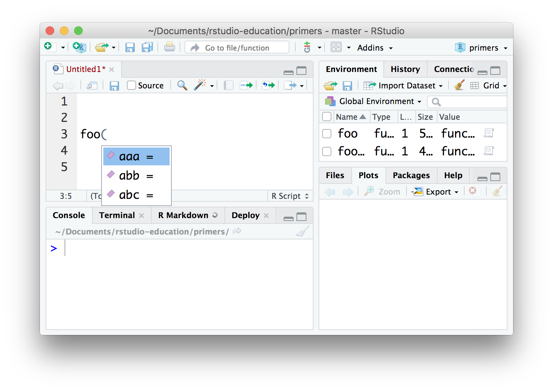Open the primers project dropdown
This screenshot has height=392, width=553.
[x=481, y=48]
